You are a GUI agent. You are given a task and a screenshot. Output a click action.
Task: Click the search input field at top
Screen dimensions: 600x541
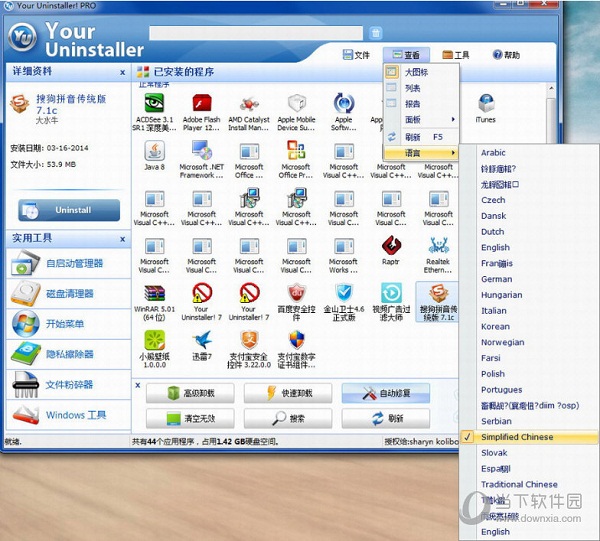pyautogui.click(x=256, y=33)
